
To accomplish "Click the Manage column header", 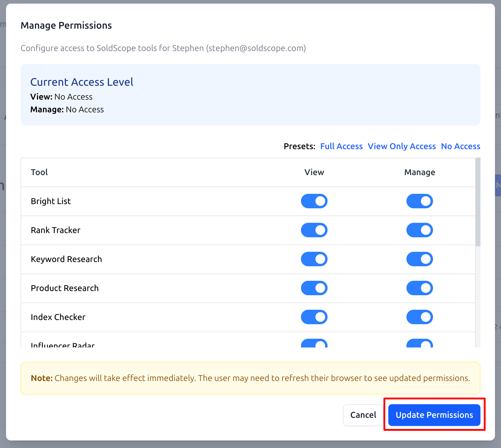I will pyautogui.click(x=419, y=172).
